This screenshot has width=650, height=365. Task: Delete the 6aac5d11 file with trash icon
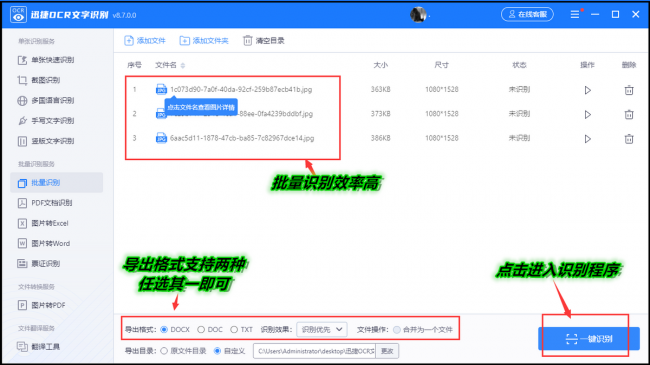[x=629, y=139]
